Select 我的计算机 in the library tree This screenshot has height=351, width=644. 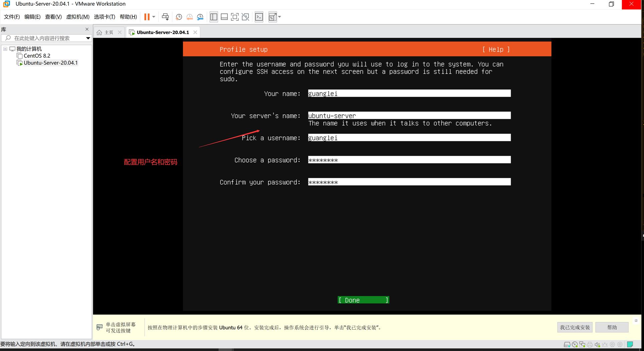pos(29,49)
